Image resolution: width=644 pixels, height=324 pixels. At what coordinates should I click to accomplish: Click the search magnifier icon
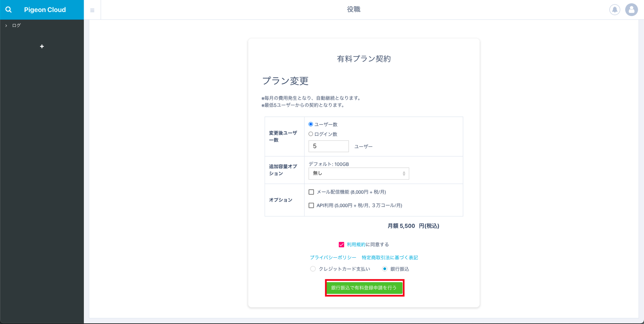point(9,10)
